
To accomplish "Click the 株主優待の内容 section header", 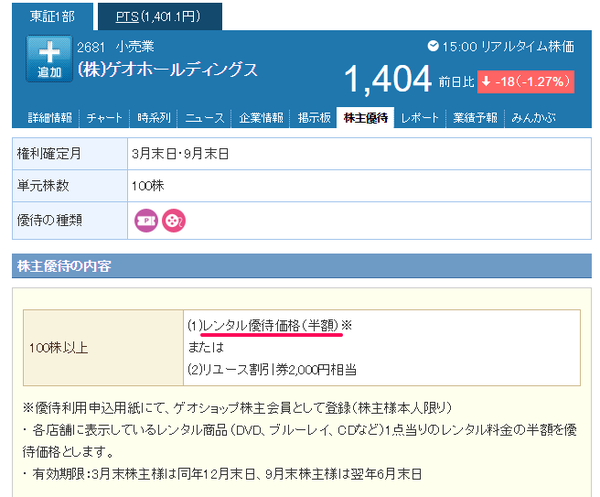I will (302, 266).
